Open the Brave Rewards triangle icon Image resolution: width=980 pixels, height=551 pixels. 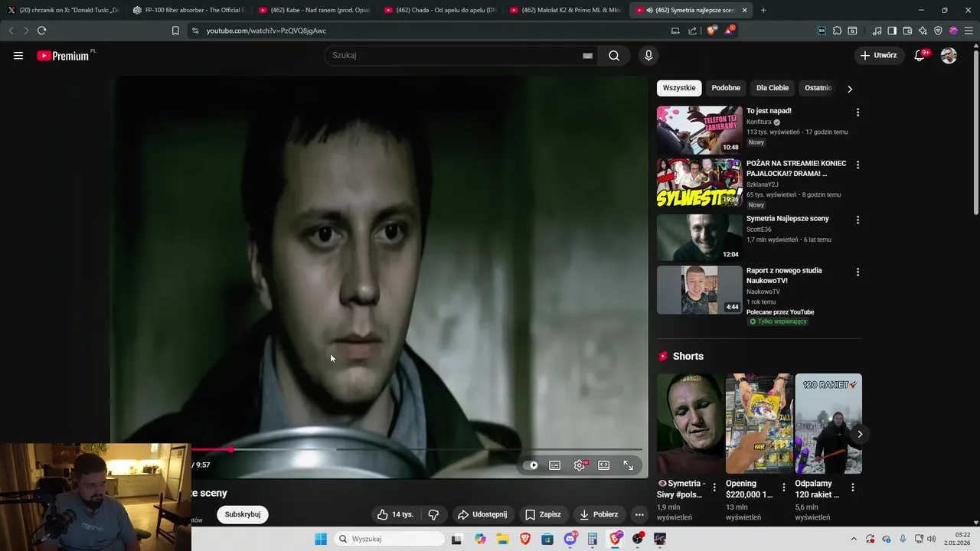[x=729, y=31]
